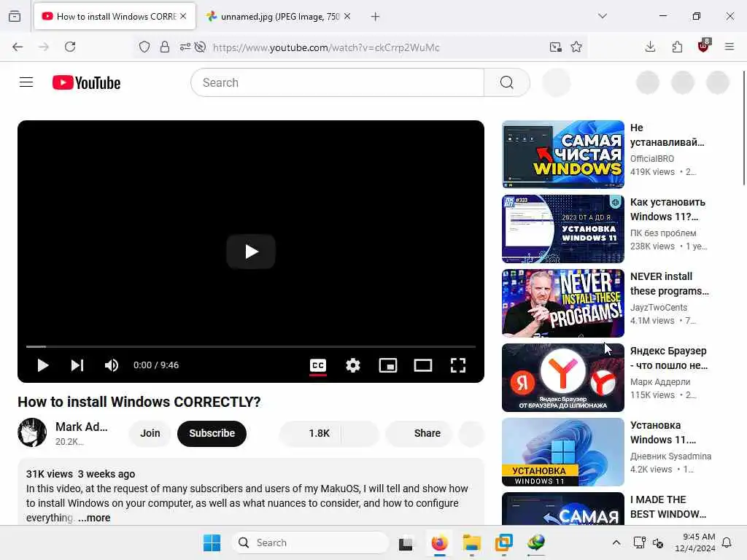This screenshot has height=560, width=747.
Task: Open Mark Ad... channel avatar
Action: [x=32, y=432]
